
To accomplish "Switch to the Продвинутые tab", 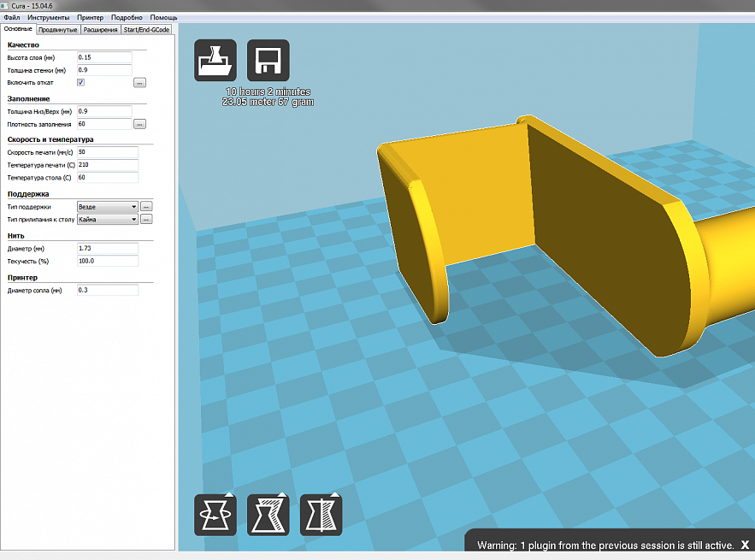I will click(x=58, y=29).
